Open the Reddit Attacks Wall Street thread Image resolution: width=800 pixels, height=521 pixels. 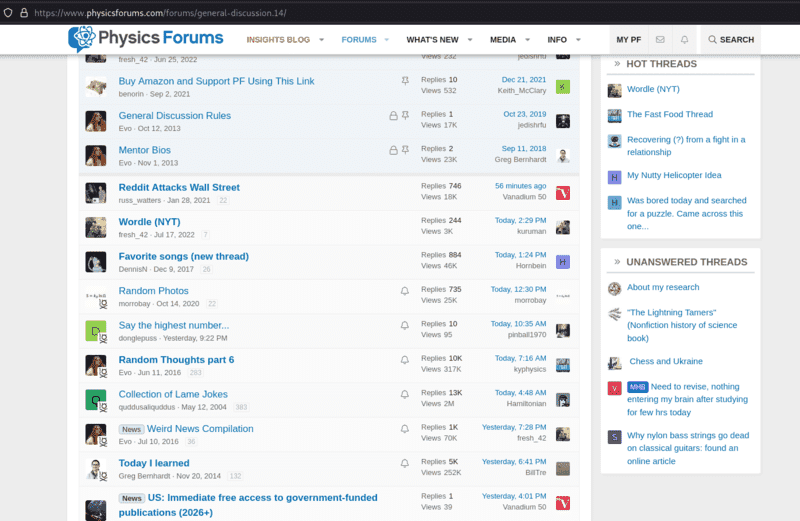pyautogui.click(x=179, y=187)
